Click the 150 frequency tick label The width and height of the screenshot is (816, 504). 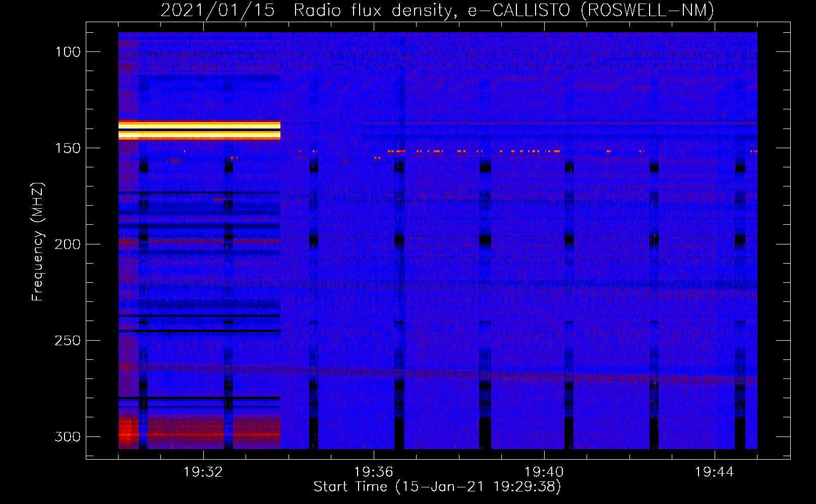(68, 148)
